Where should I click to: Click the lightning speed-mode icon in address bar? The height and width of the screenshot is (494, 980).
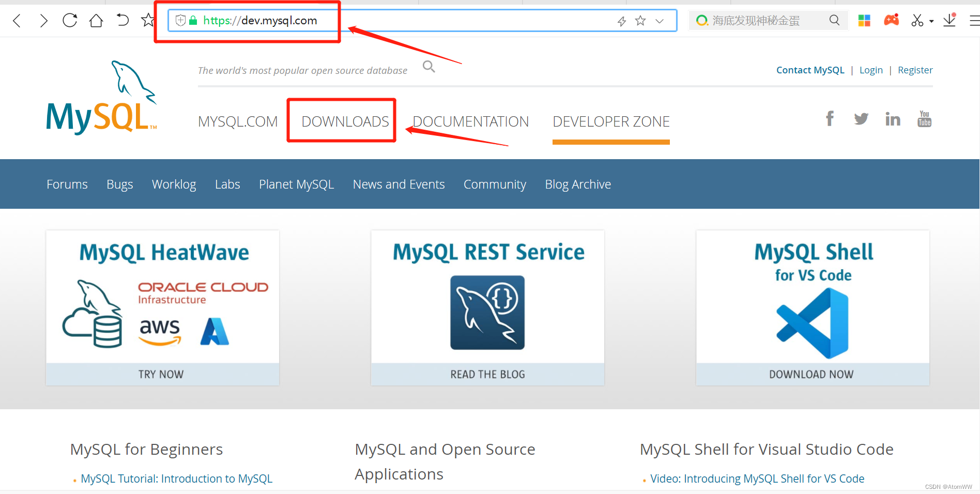tap(622, 21)
